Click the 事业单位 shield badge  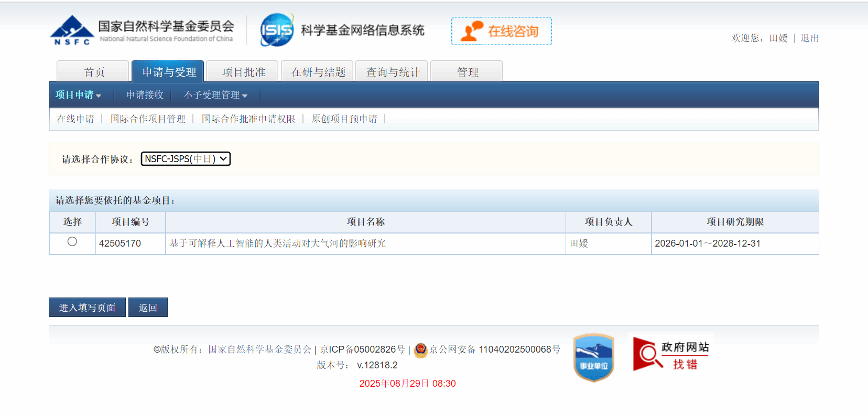tap(593, 357)
